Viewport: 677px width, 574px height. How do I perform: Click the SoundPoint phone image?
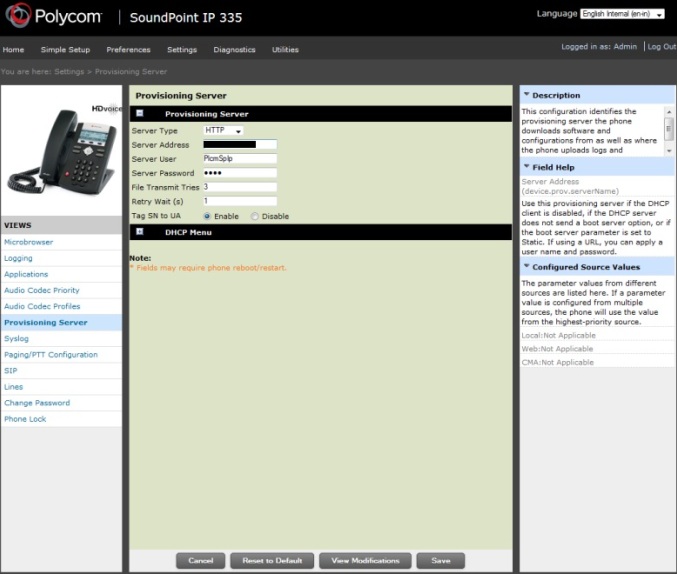(x=61, y=151)
